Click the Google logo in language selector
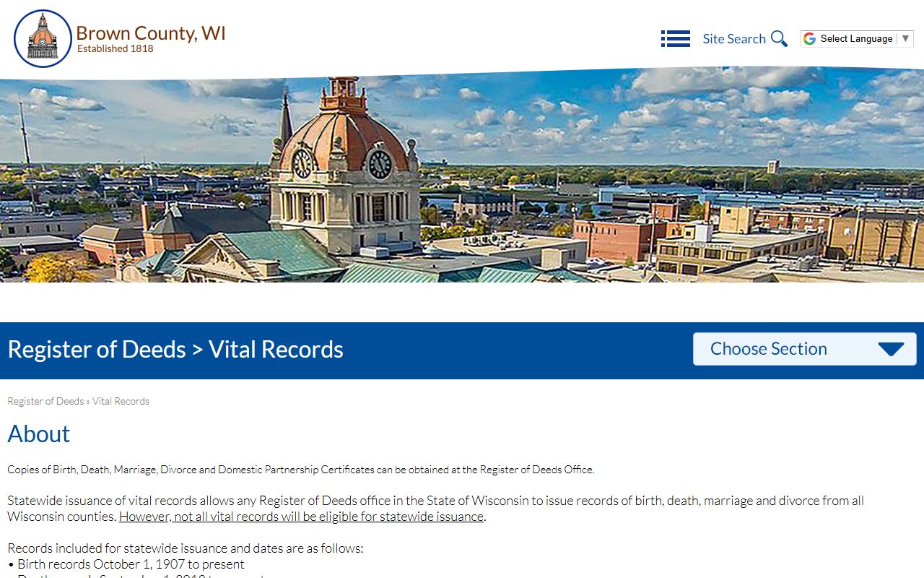 tap(810, 39)
